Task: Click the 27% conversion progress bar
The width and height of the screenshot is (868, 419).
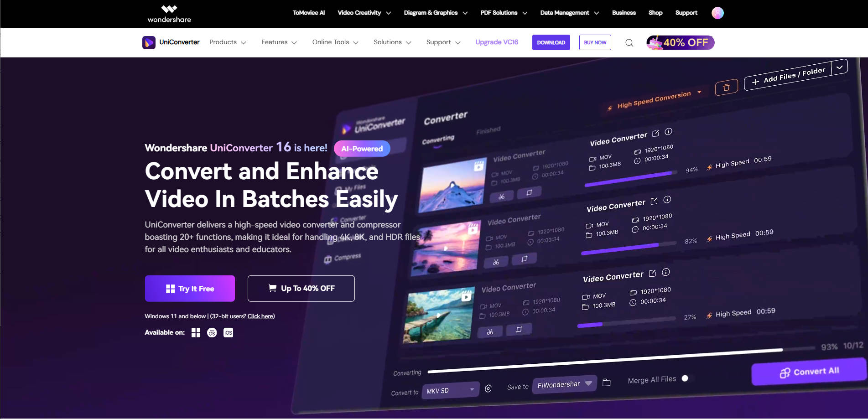Action: click(626, 322)
